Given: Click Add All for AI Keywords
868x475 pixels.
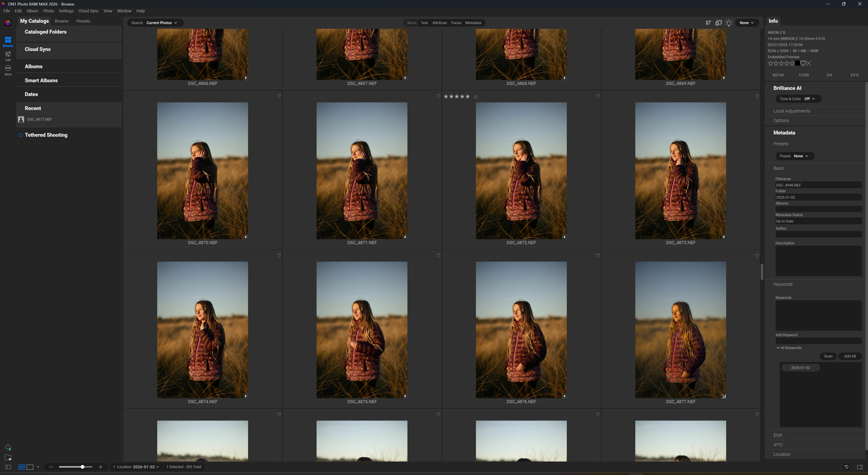Looking at the screenshot, I should tap(849, 356).
